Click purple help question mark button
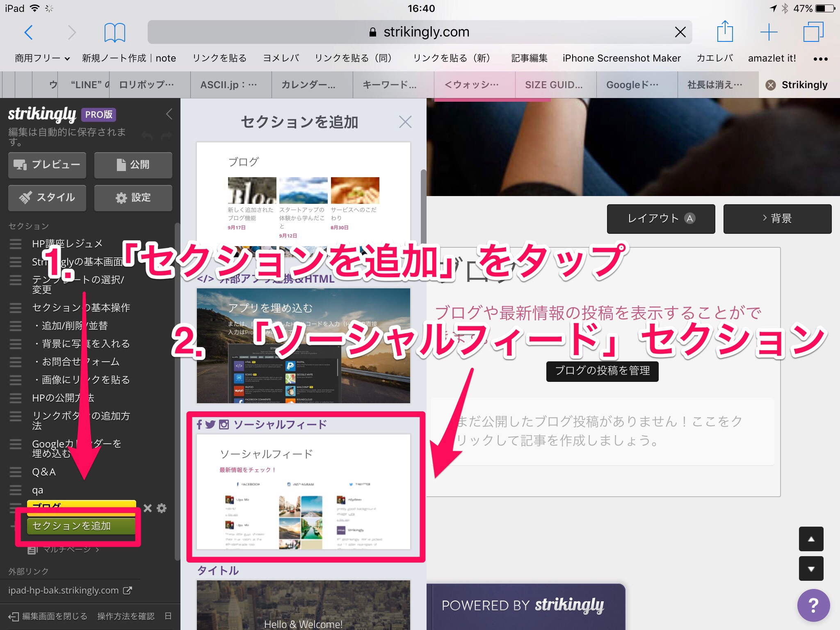This screenshot has height=630, width=840. click(813, 605)
